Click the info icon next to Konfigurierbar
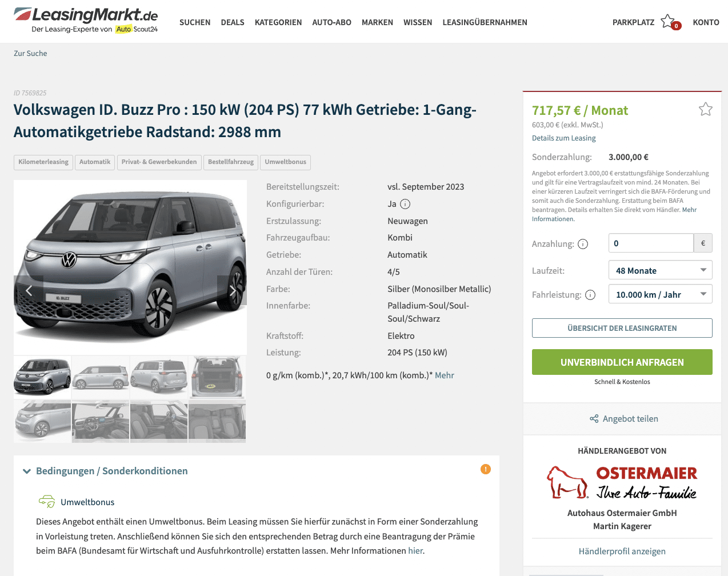This screenshot has height=576, width=728. (x=405, y=204)
